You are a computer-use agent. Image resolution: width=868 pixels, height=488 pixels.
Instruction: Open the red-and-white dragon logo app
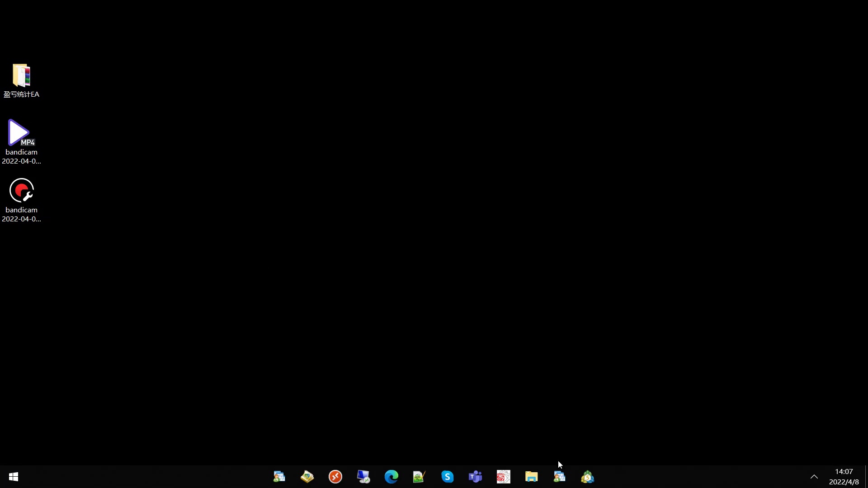pyautogui.click(x=503, y=477)
